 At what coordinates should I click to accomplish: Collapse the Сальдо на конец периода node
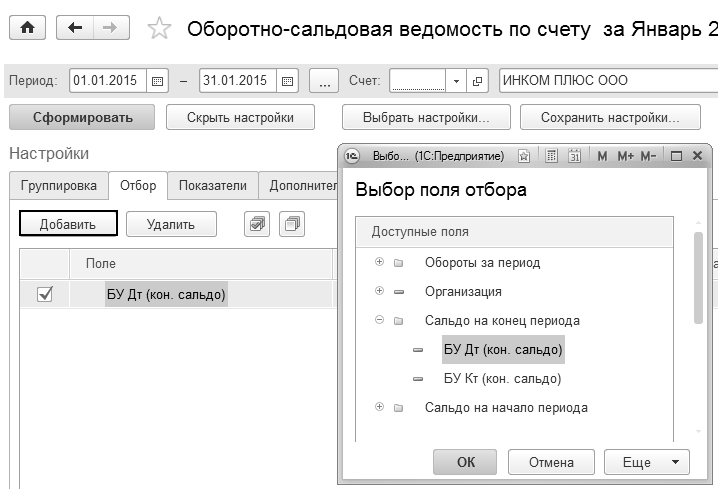tap(379, 320)
